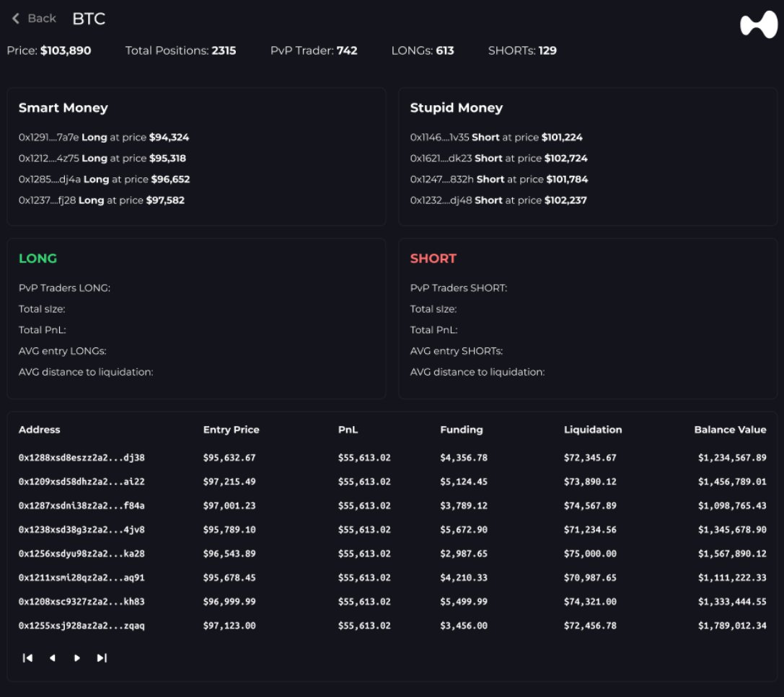Click the white logo icon in top right
The height and width of the screenshot is (697, 784).
(x=758, y=25)
